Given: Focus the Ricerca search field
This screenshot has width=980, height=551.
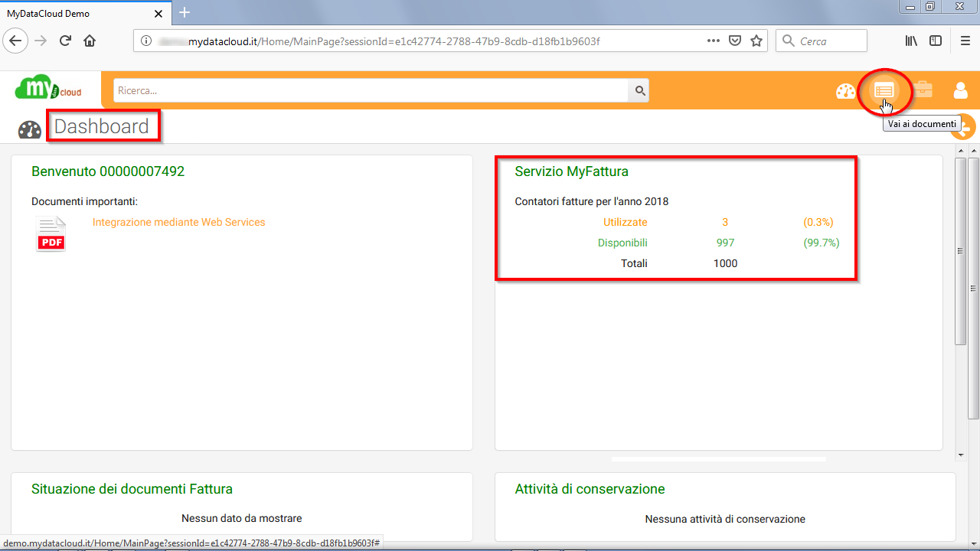Looking at the screenshot, I should click(x=371, y=90).
